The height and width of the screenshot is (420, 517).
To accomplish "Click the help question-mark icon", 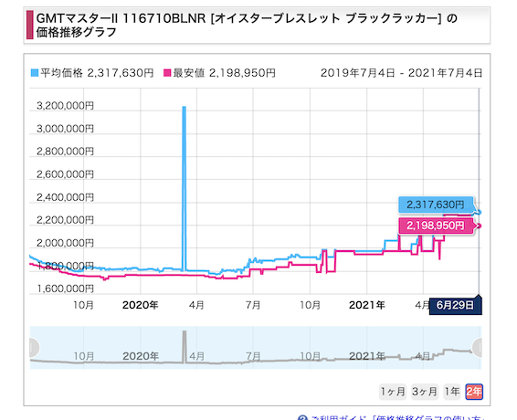I will (x=302, y=417).
